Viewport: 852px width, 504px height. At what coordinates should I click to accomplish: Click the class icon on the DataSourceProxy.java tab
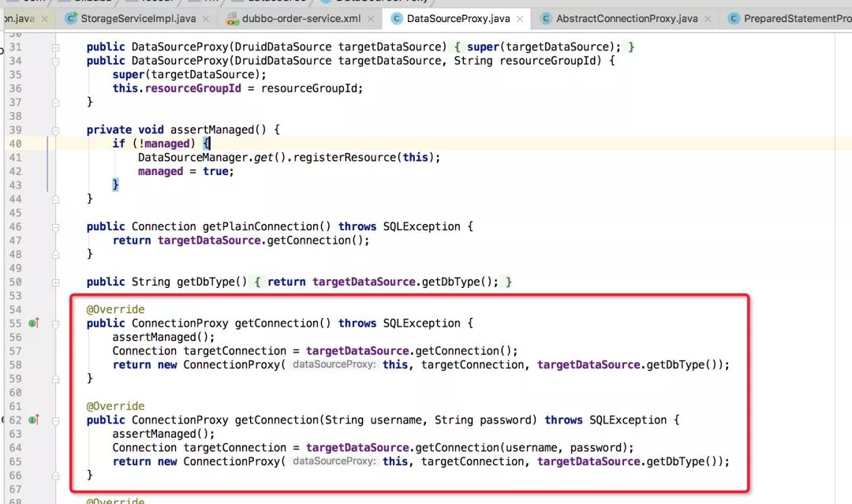point(397,18)
